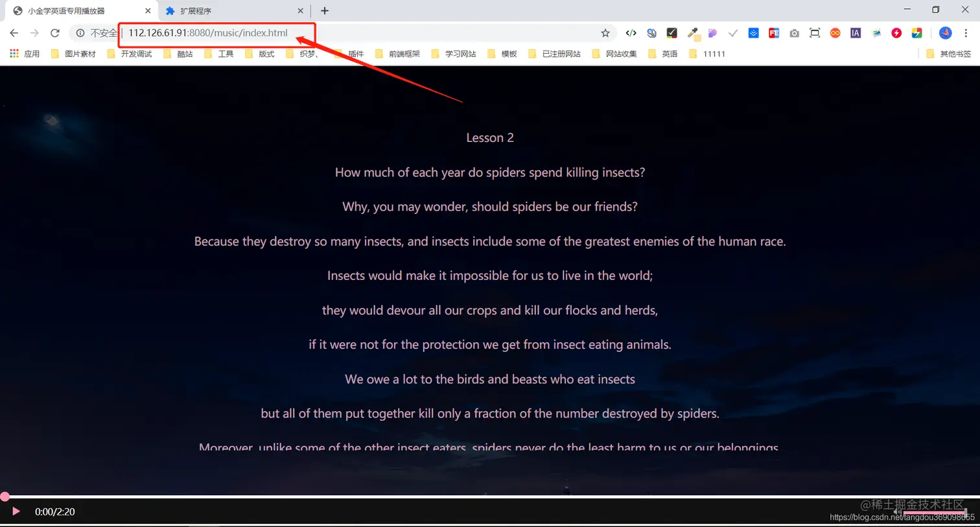The width and height of the screenshot is (980, 527).
Task: Adjust the pink volume slider
Action: click(935, 513)
